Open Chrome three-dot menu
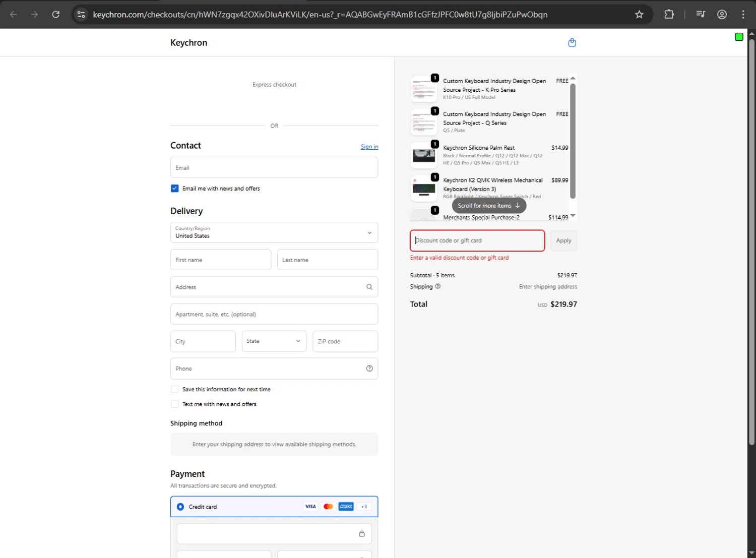Image resolution: width=756 pixels, height=558 pixels. coord(743,15)
